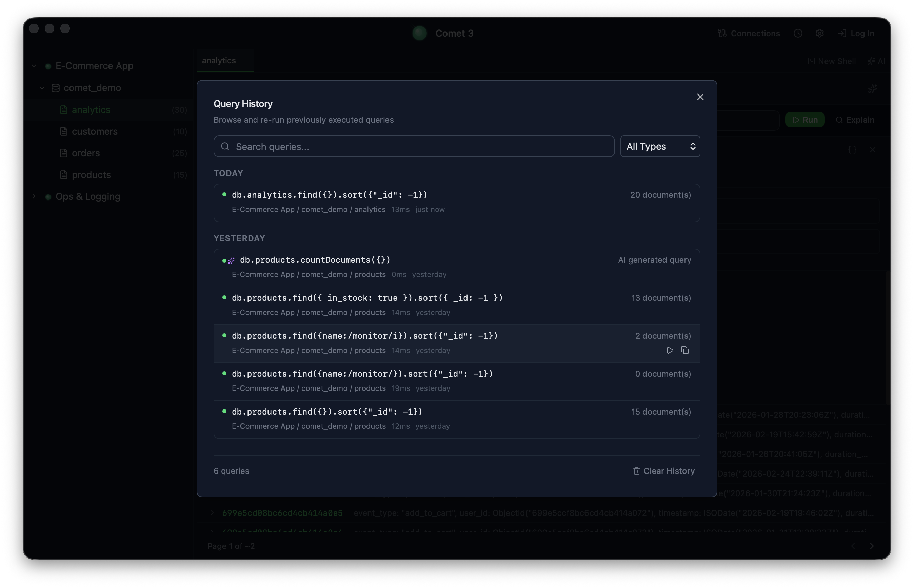Image resolution: width=914 pixels, height=588 pixels.
Task: Expand the Ops & Logging connection
Action: 34,196
